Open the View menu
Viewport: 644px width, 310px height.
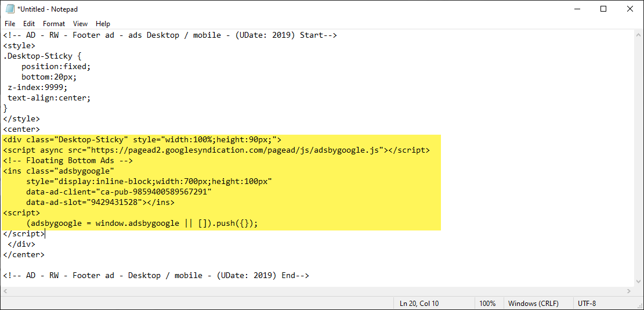coord(81,23)
